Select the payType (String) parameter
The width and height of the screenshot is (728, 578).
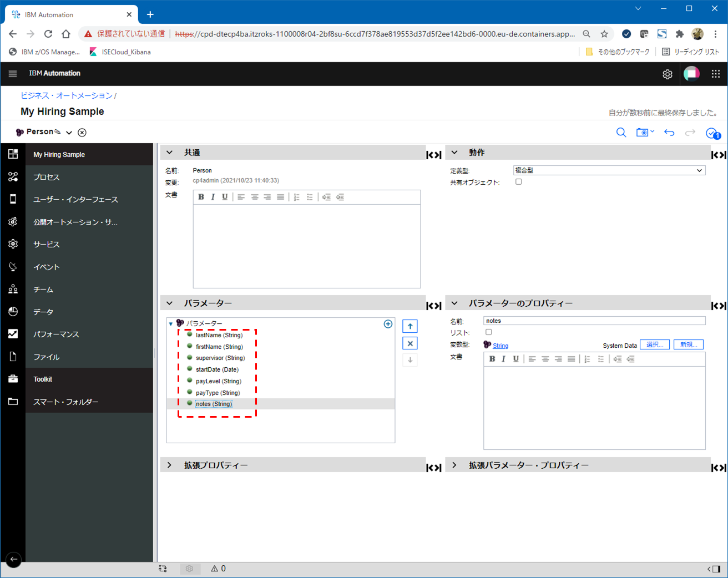pyautogui.click(x=218, y=393)
